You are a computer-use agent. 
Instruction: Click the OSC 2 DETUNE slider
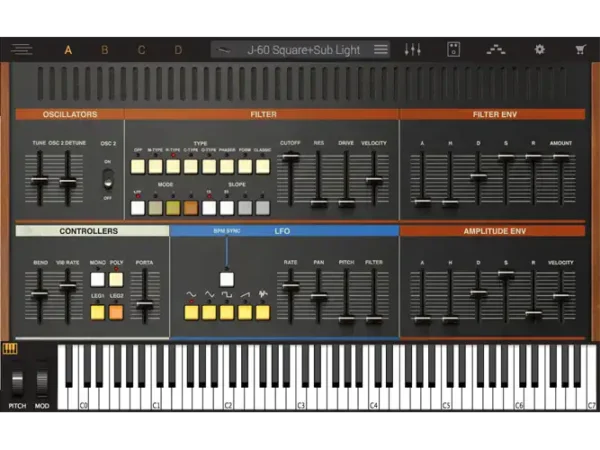tap(68, 182)
